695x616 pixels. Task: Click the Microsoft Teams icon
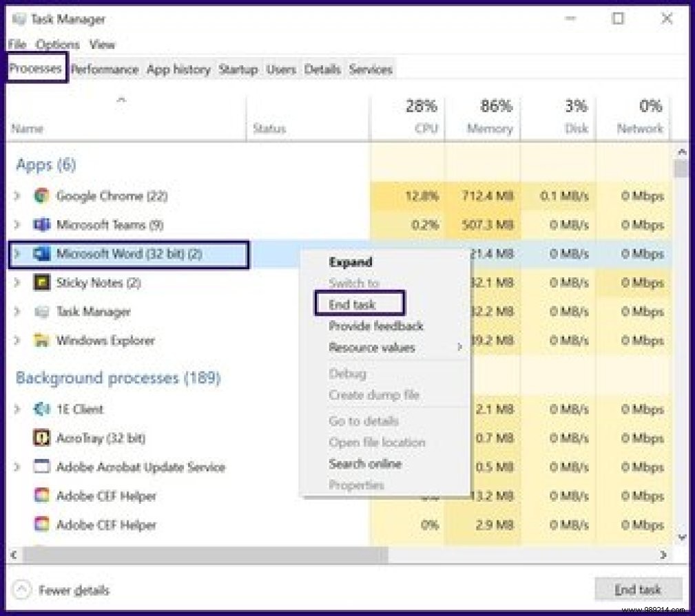pos(41,225)
